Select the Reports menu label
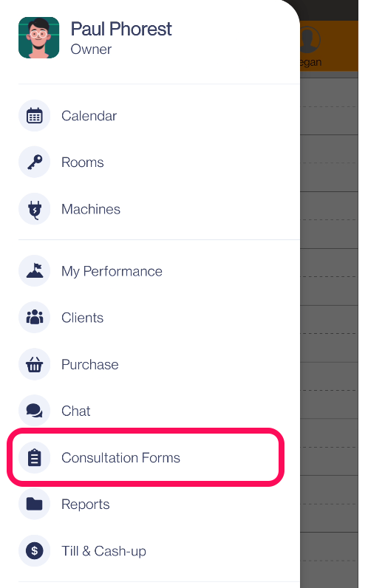This screenshot has width=368, height=588. point(86,505)
